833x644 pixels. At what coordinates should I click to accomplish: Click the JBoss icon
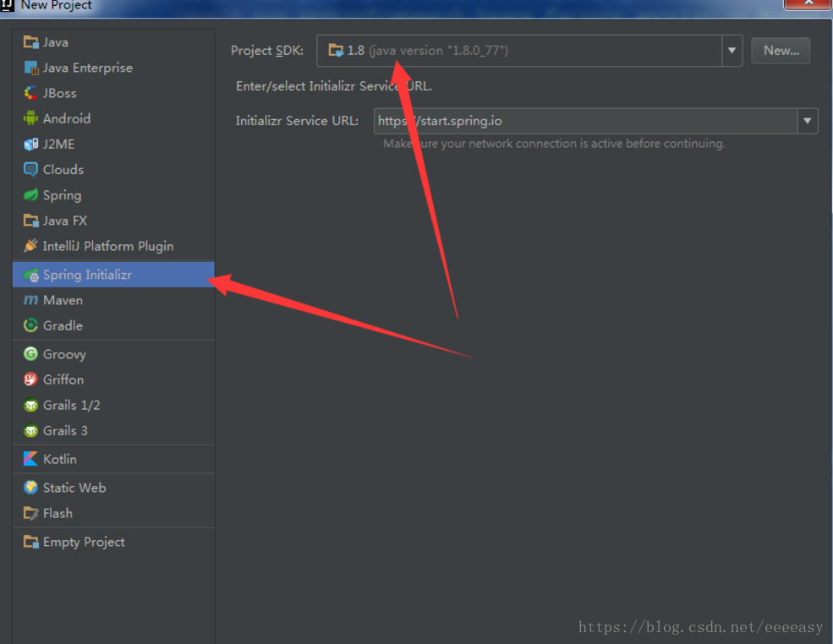pyautogui.click(x=30, y=93)
